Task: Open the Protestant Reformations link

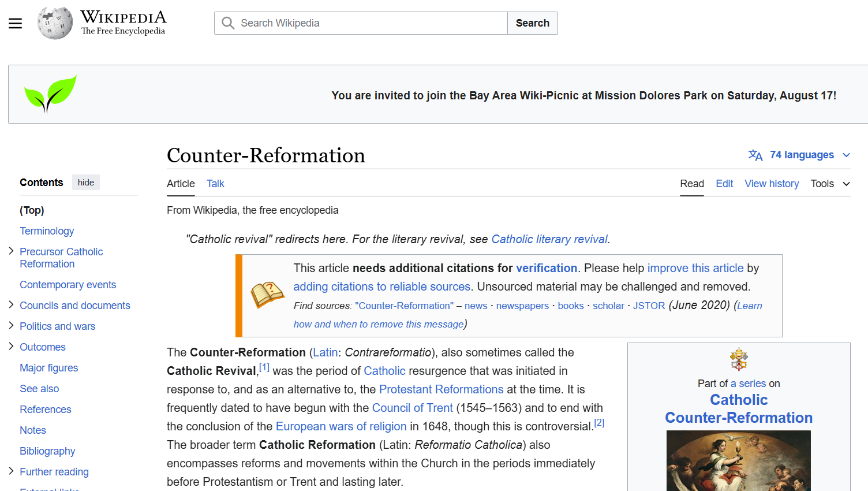Action: [x=442, y=389]
